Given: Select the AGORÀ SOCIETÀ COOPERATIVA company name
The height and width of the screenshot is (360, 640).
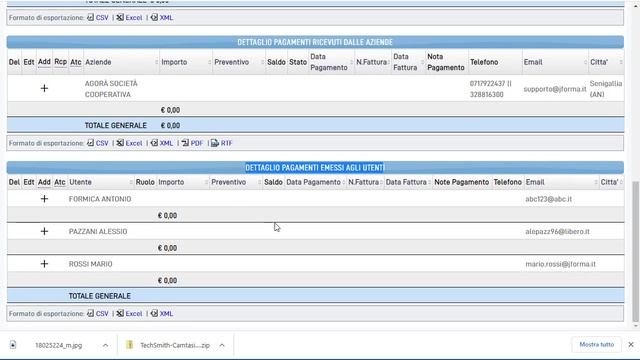Looking at the screenshot, I should click(x=111, y=89).
